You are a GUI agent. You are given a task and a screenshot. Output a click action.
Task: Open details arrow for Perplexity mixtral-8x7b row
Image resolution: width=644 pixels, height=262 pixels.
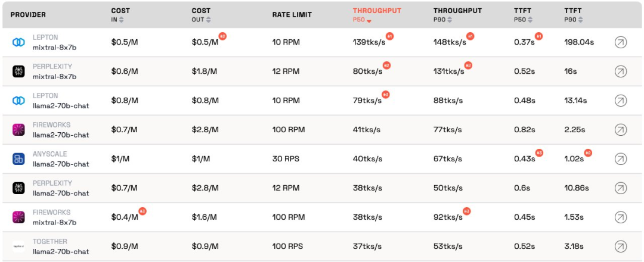pyautogui.click(x=620, y=71)
